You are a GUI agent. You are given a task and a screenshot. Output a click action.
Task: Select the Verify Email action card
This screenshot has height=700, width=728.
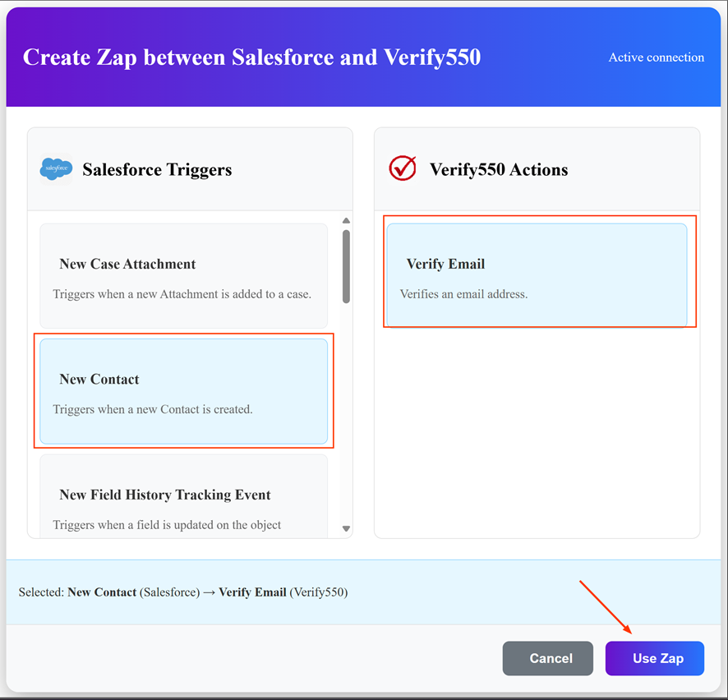pyautogui.click(x=537, y=275)
